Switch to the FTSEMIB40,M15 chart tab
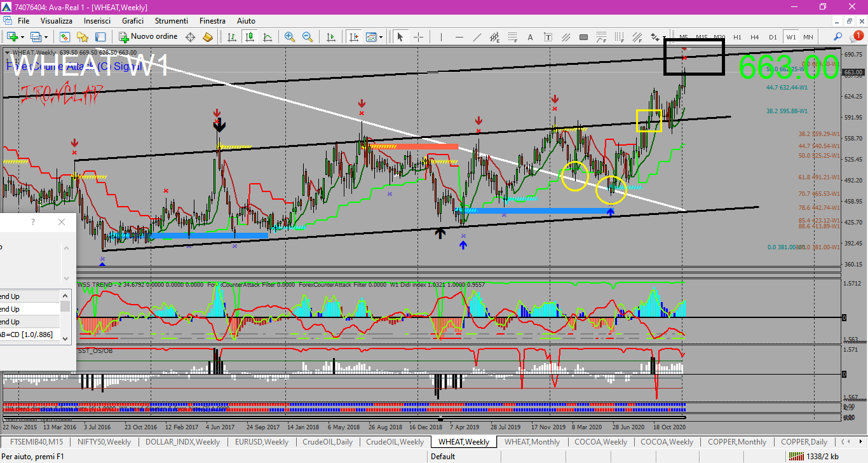 pos(36,441)
